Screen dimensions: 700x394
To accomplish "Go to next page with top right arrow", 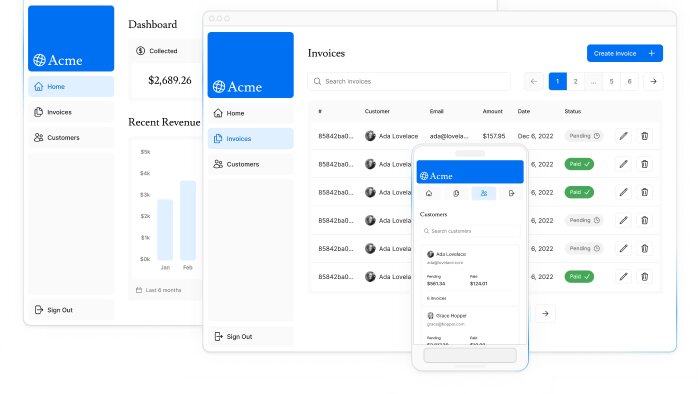I will tap(653, 81).
